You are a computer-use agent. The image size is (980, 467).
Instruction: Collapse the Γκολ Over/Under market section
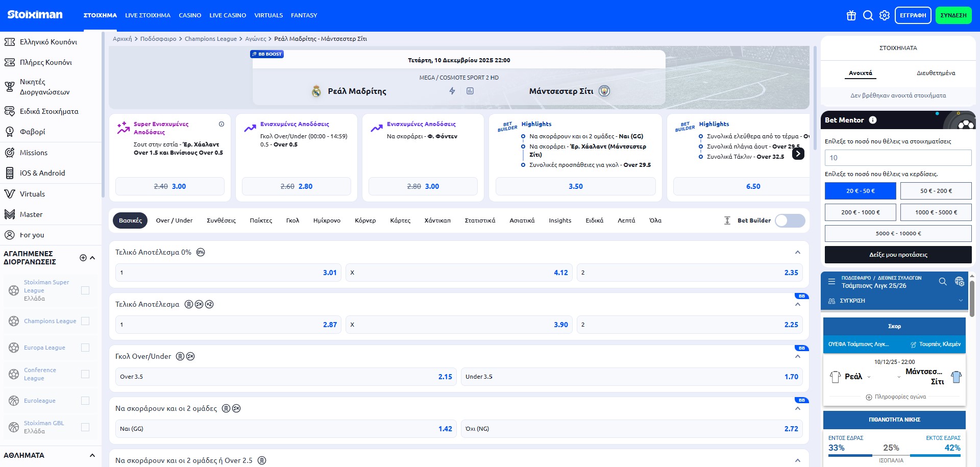coord(797,356)
